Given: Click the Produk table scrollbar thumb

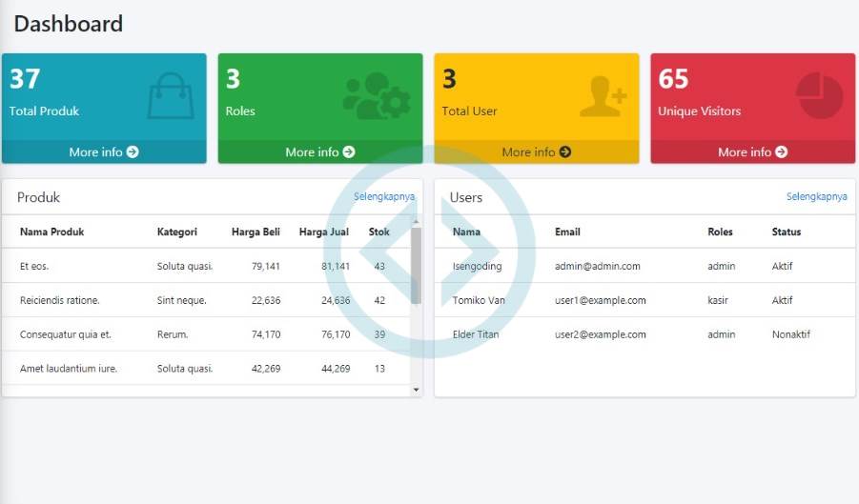Looking at the screenshot, I should 416,265.
